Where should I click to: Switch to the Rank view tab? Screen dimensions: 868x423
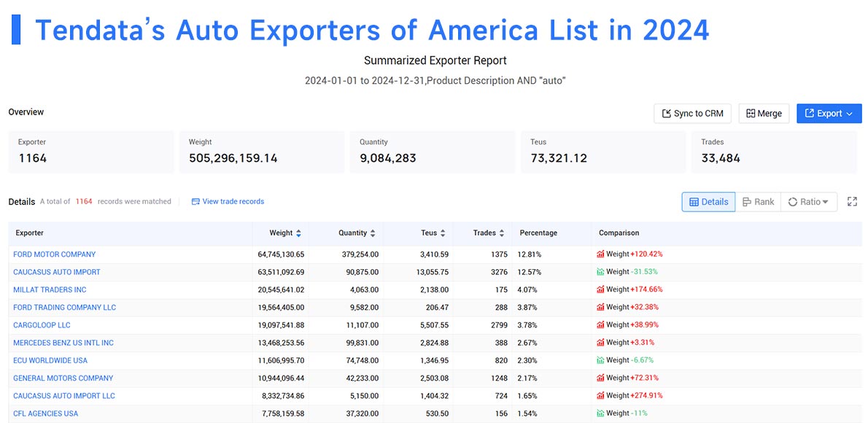[758, 202]
